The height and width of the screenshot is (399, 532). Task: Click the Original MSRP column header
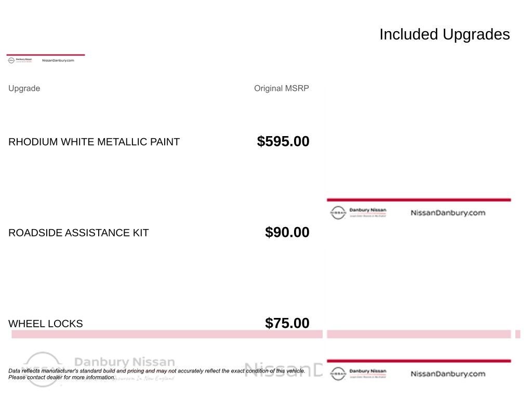point(281,88)
